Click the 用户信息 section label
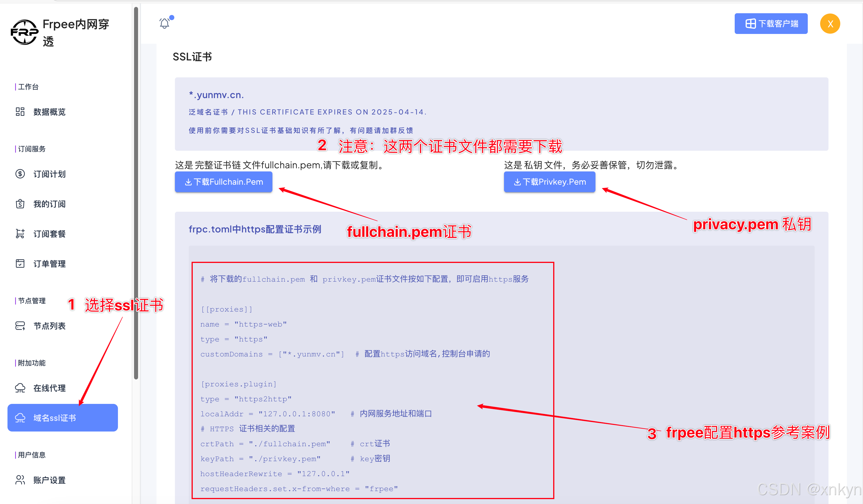Image resolution: width=863 pixels, height=504 pixels. point(32,455)
